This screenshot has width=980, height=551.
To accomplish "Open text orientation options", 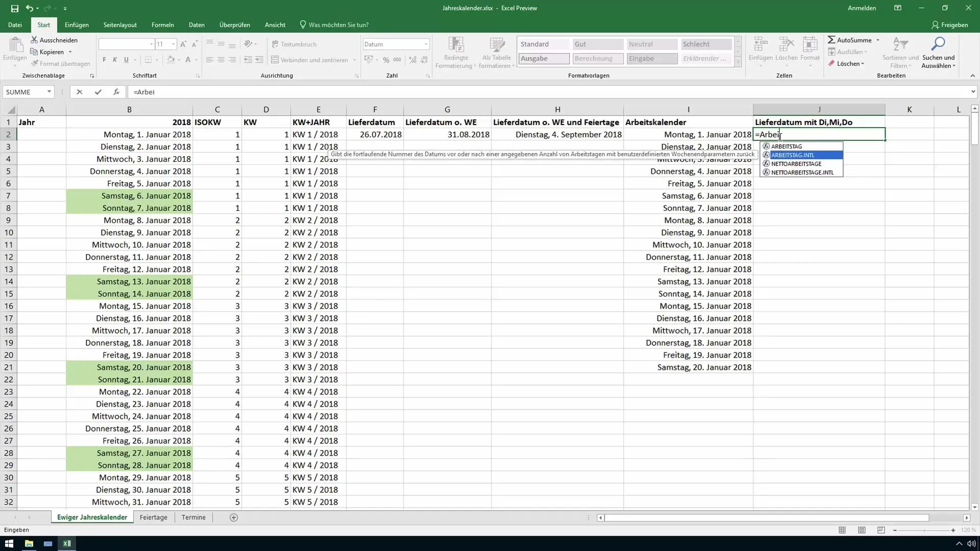I will [250, 44].
